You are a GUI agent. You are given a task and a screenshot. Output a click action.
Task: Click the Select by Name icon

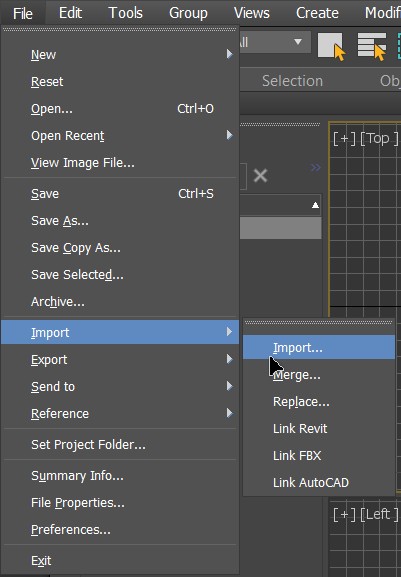372,46
